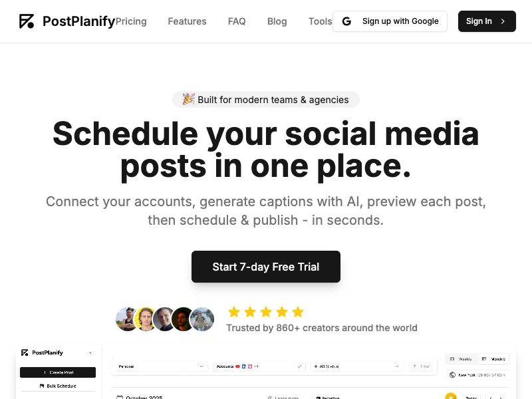The height and width of the screenshot is (399, 532).
Task: Click the Filter funnel icon
Action: tap(414, 366)
